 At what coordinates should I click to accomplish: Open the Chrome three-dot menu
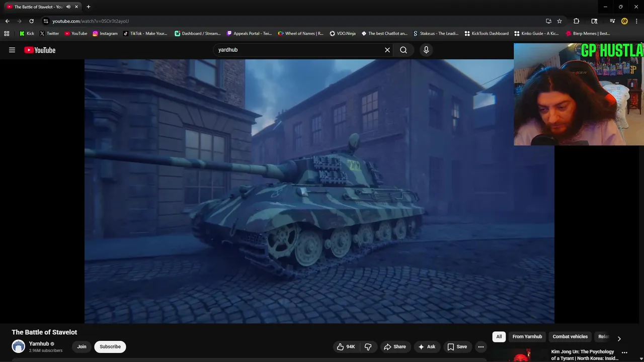[x=636, y=21]
